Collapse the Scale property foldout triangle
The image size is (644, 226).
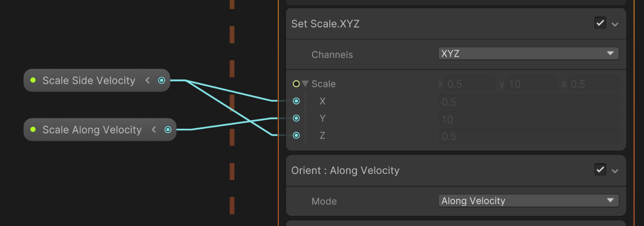point(305,84)
